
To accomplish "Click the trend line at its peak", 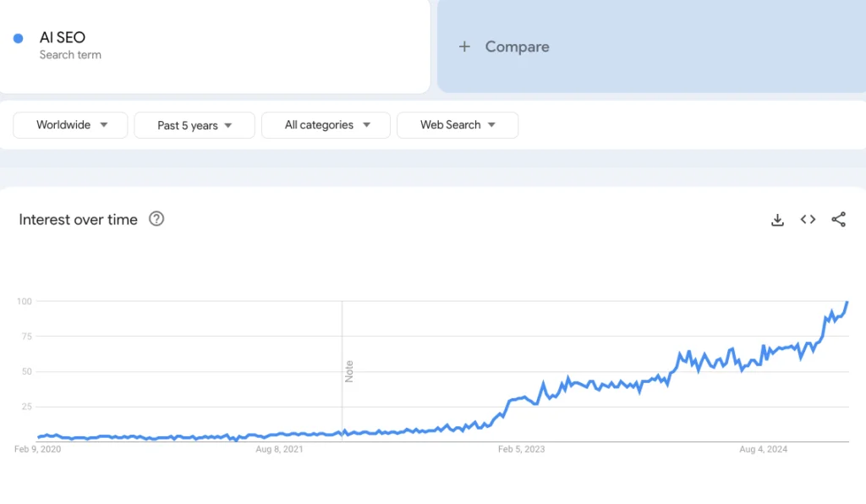I will coord(848,301).
